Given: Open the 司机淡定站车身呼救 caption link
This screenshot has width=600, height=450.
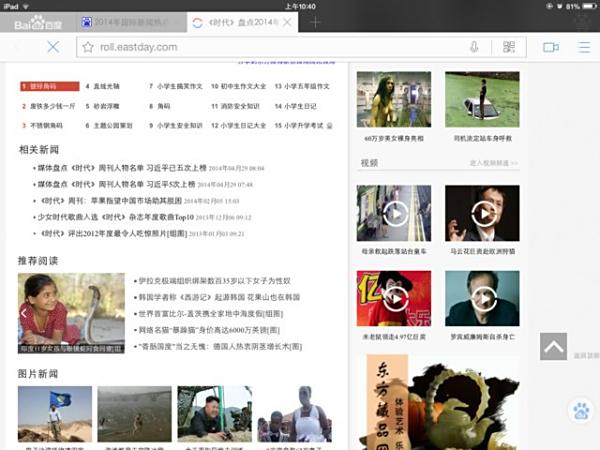Looking at the screenshot, I should coord(483,139).
